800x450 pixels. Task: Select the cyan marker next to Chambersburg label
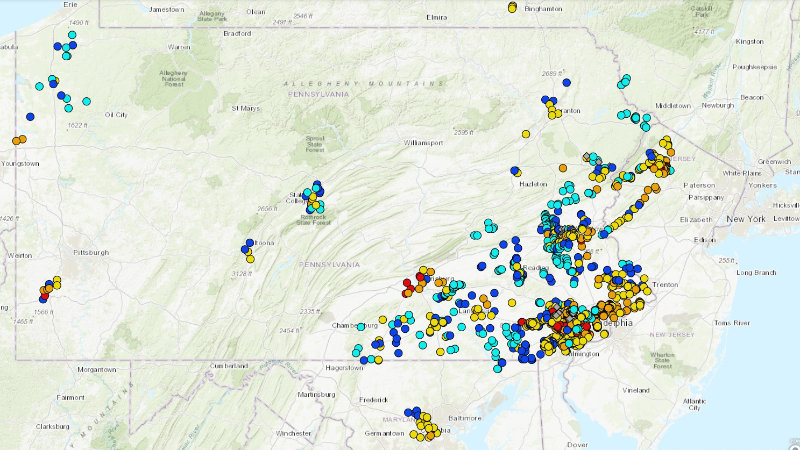pyautogui.click(x=361, y=326)
